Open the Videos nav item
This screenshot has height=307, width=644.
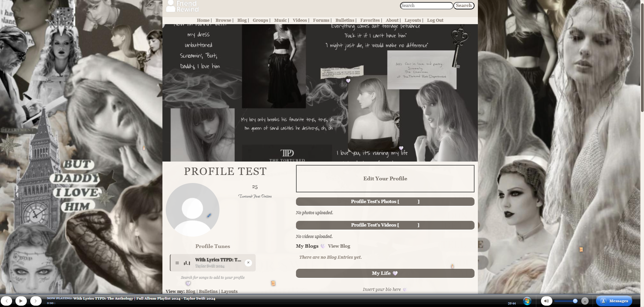(300, 20)
